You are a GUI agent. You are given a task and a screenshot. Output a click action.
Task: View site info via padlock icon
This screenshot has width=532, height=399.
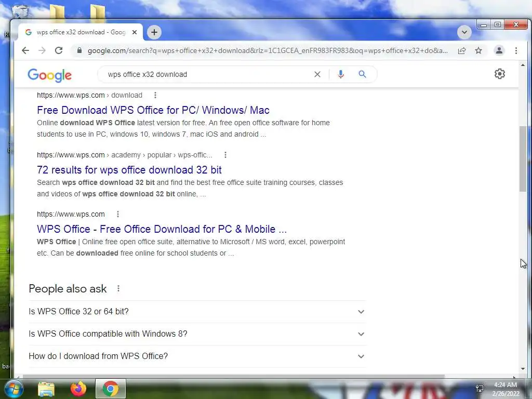pyautogui.click(x=79, y=50)
